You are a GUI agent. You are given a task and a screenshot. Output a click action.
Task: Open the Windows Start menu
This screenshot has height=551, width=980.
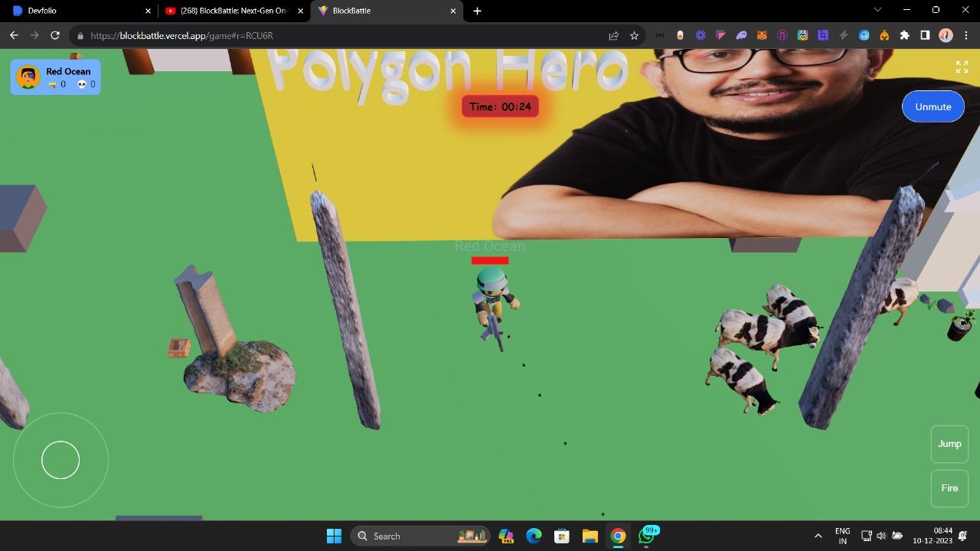coord(334,536)
